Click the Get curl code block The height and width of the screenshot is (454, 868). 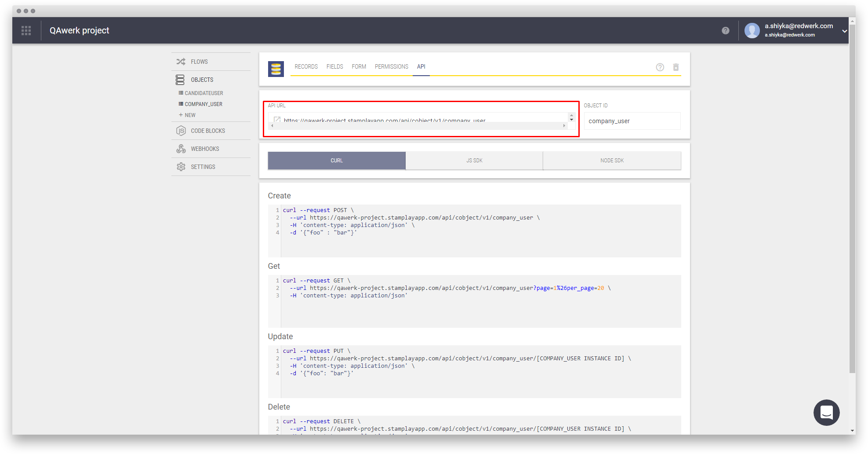(474, 301)
